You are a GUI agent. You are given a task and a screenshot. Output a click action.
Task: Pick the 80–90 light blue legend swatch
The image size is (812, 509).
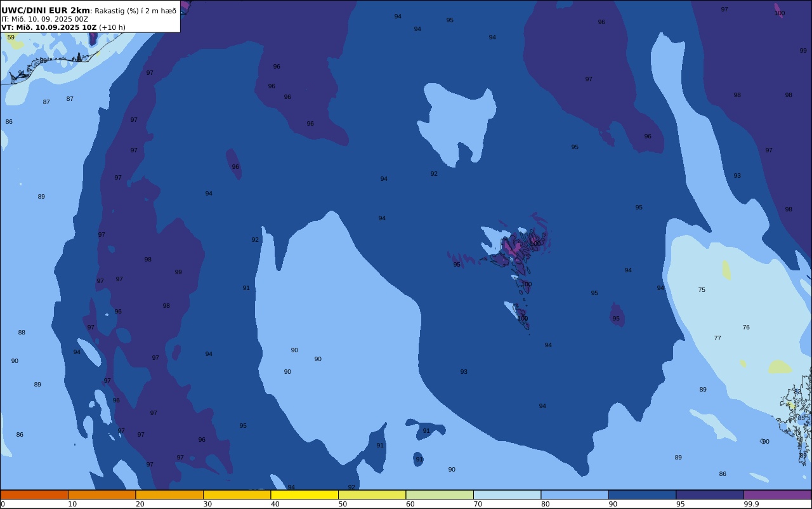pyautogui.click(x=575, y=494)
